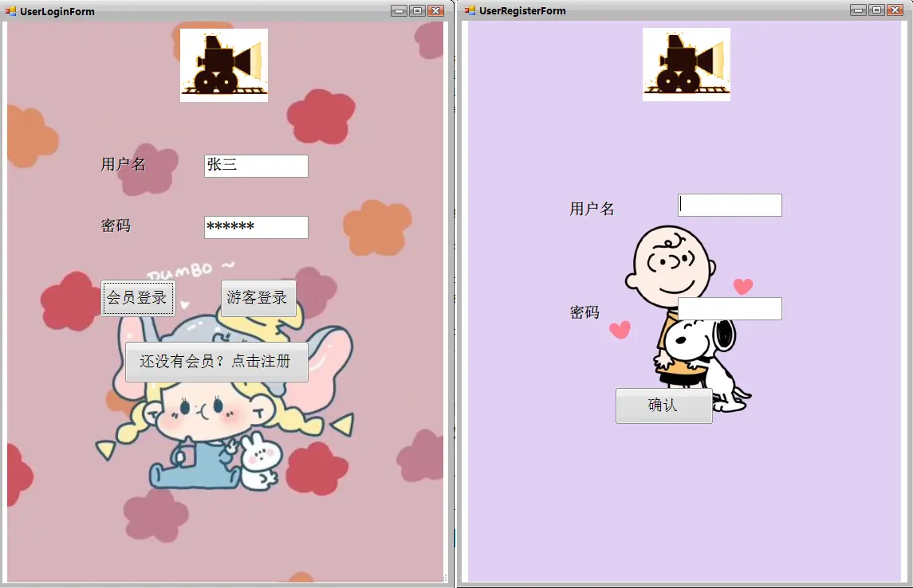Minimize the UserRegisterForm window

coord(858,10)
